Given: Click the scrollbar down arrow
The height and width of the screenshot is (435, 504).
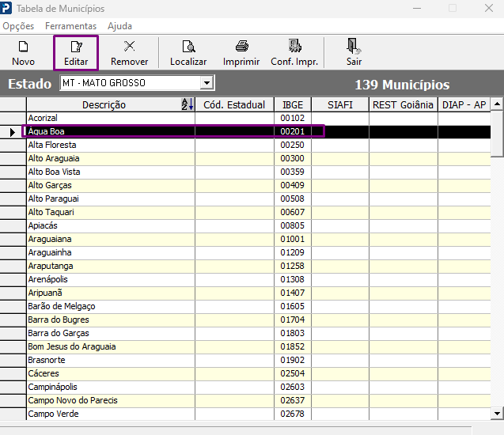Looking at the screenshot, I should click(x=497, y=414).
